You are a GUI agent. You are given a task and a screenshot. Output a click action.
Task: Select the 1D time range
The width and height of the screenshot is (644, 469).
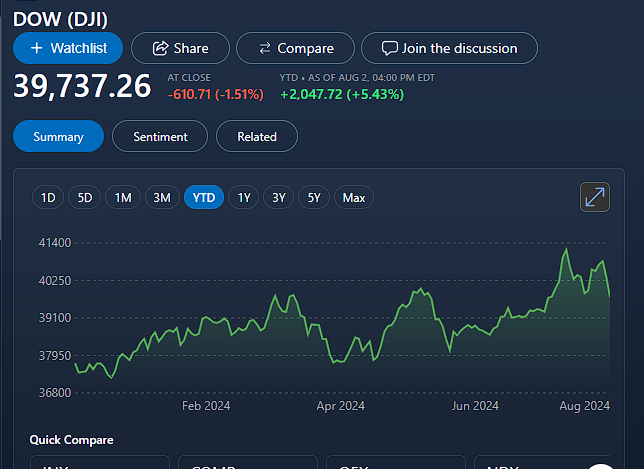click(48, 198)
